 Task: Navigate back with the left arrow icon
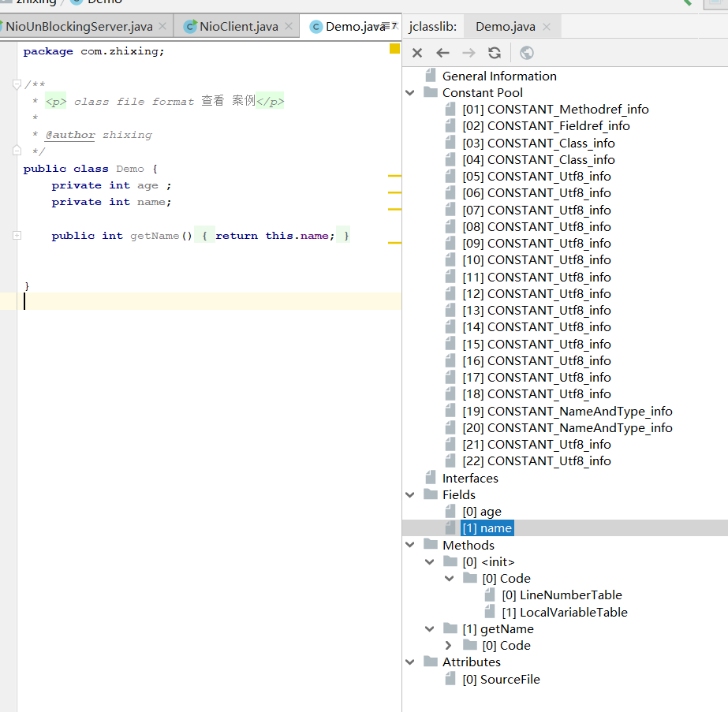[443, 53]
